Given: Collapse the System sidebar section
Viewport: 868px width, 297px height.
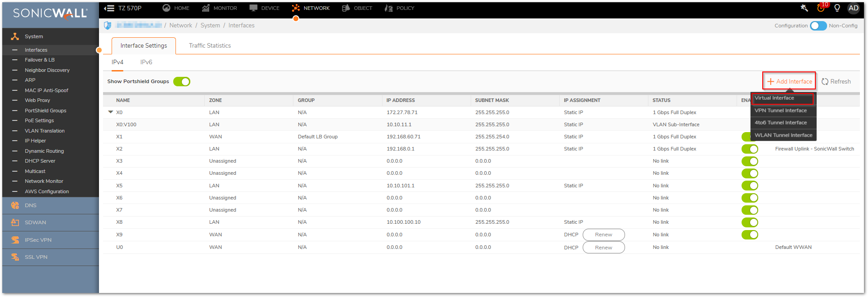Looking at the screenshot, I should tap(50, 36).
